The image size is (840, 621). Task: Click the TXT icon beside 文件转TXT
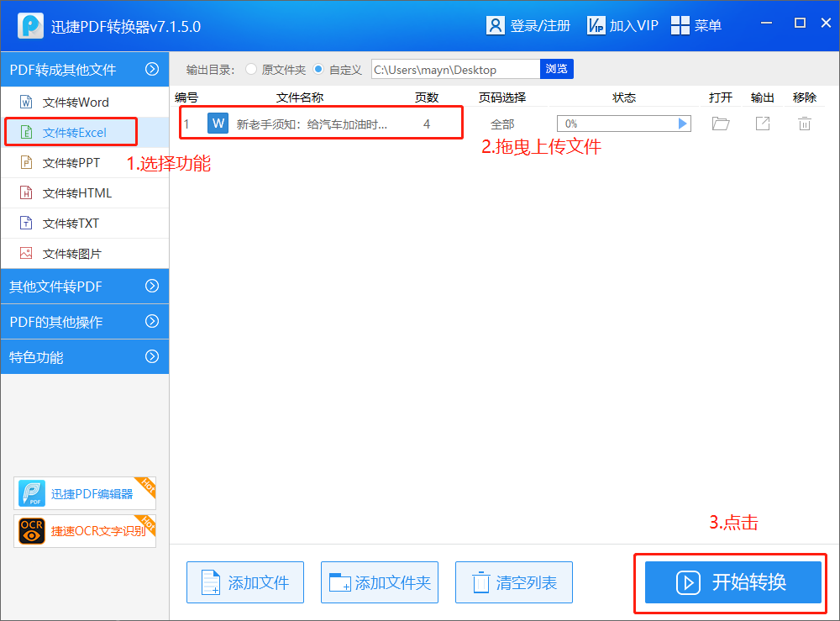click(26, 223)
